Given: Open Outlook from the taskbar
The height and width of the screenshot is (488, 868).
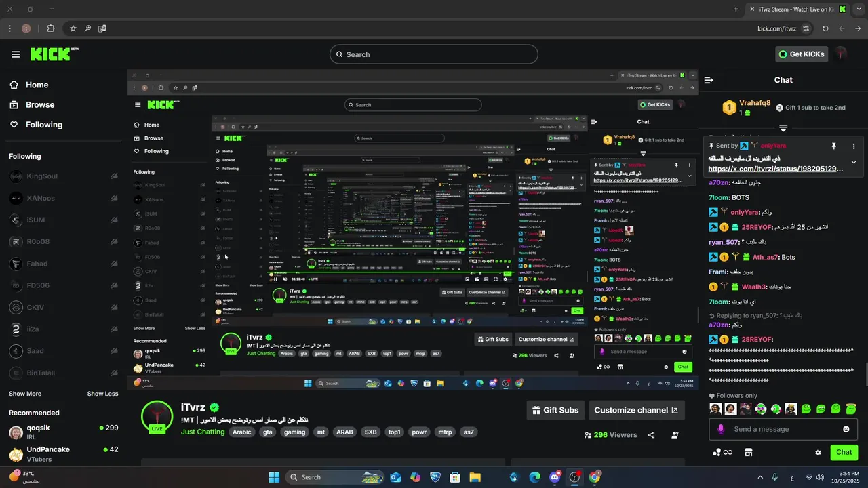Looking at the screenshot, I should coord(395,477).
